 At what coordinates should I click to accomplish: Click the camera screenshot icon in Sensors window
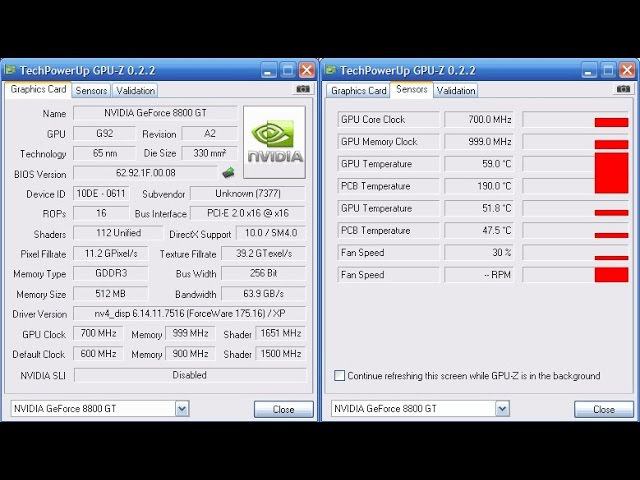(x=623, y=89)
